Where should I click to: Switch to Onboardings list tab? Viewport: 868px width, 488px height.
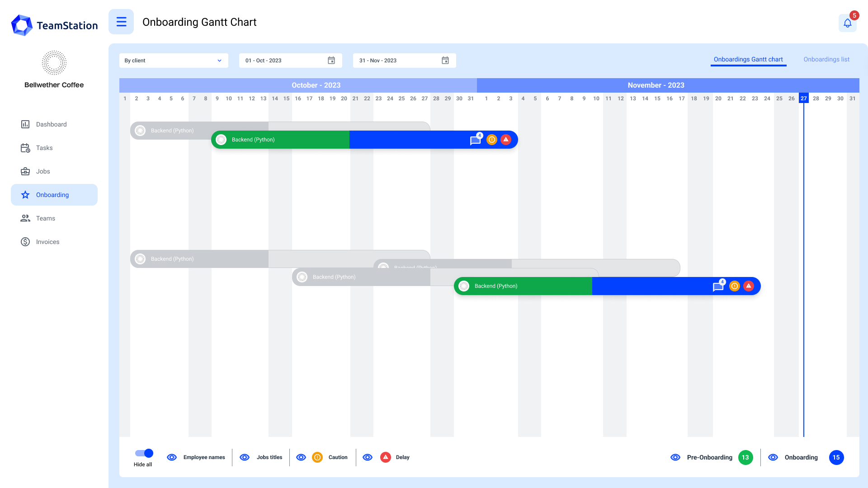click(x=826, y=59)
